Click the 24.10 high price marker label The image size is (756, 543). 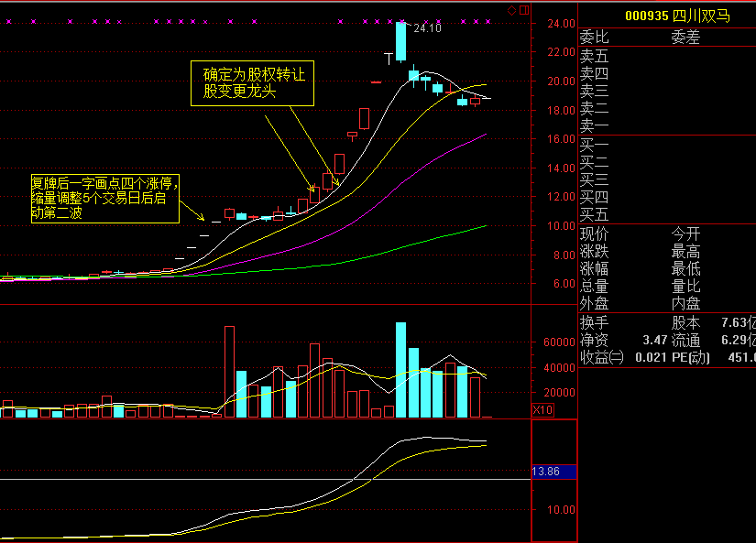click(428, 28)
